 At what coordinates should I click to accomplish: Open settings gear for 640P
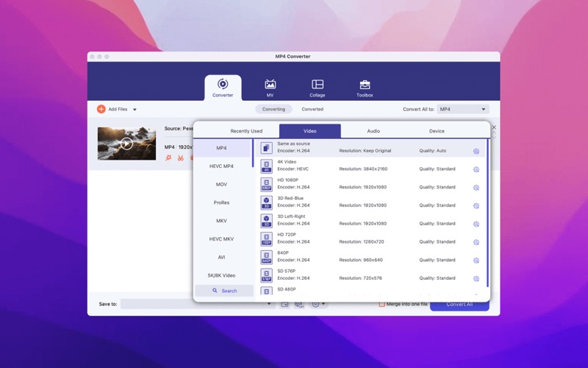point(476,261)
